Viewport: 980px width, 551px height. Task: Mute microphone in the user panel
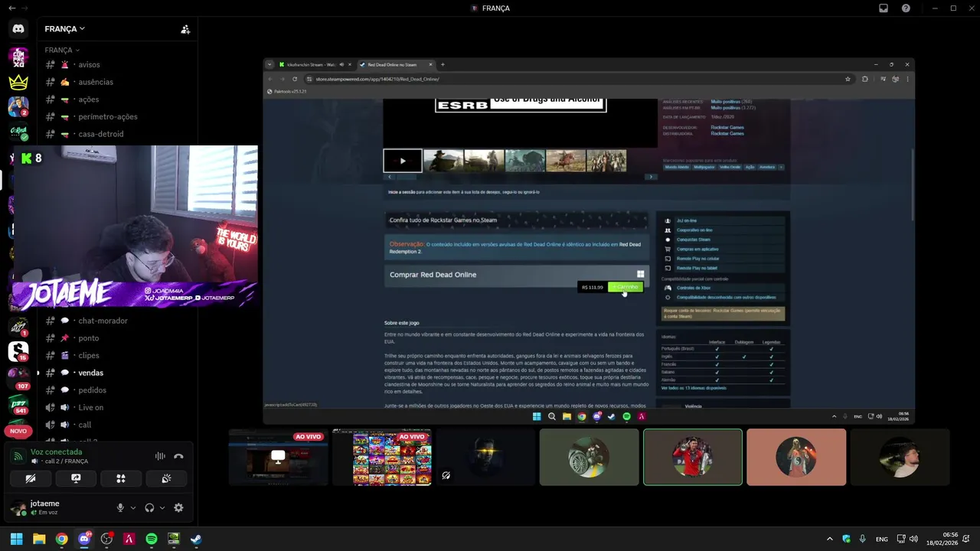(120, 507)
